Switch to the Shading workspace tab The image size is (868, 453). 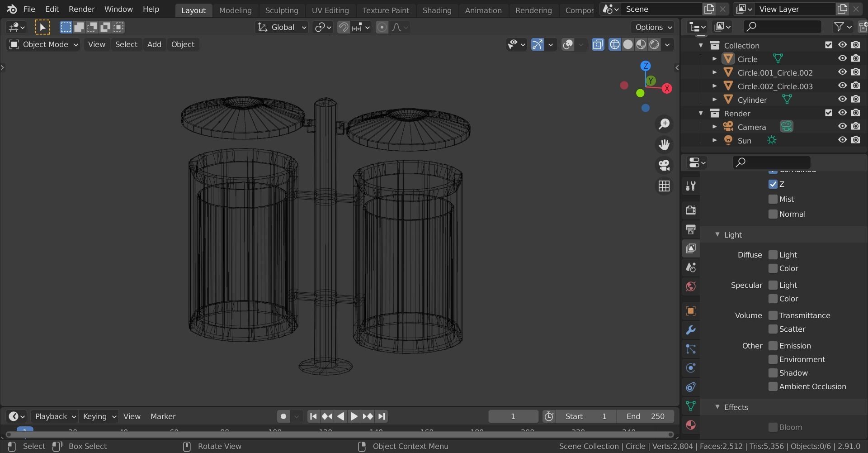[437, 10]
